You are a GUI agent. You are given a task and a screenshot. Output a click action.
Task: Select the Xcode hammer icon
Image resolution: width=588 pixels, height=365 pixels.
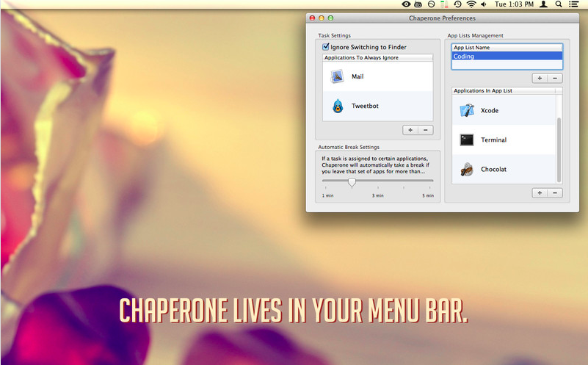click(467, 110)
